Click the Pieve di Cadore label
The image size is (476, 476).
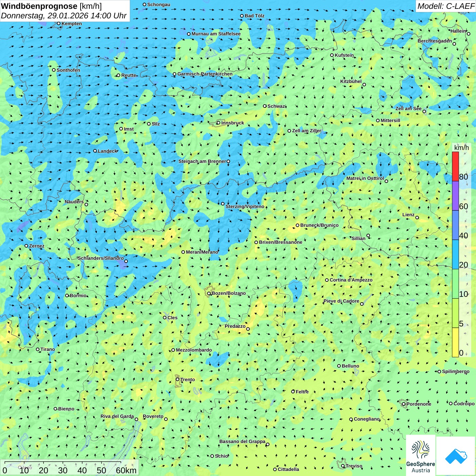click(x=341, y=301)
